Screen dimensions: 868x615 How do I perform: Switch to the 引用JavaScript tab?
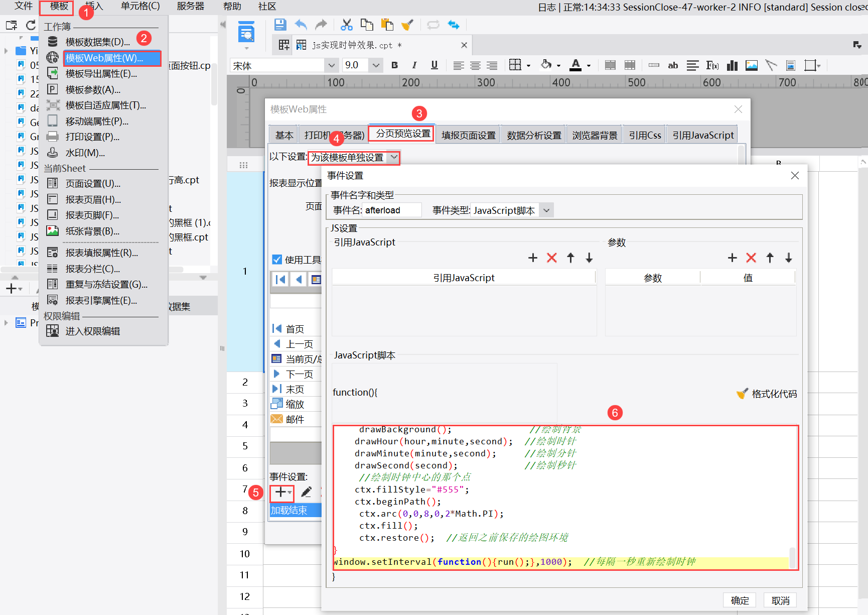(x=702, y=135)
